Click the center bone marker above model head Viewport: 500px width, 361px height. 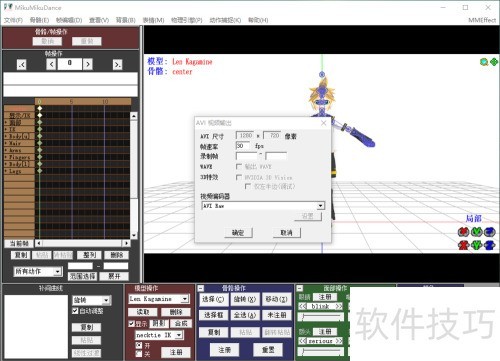pos(322,74)
